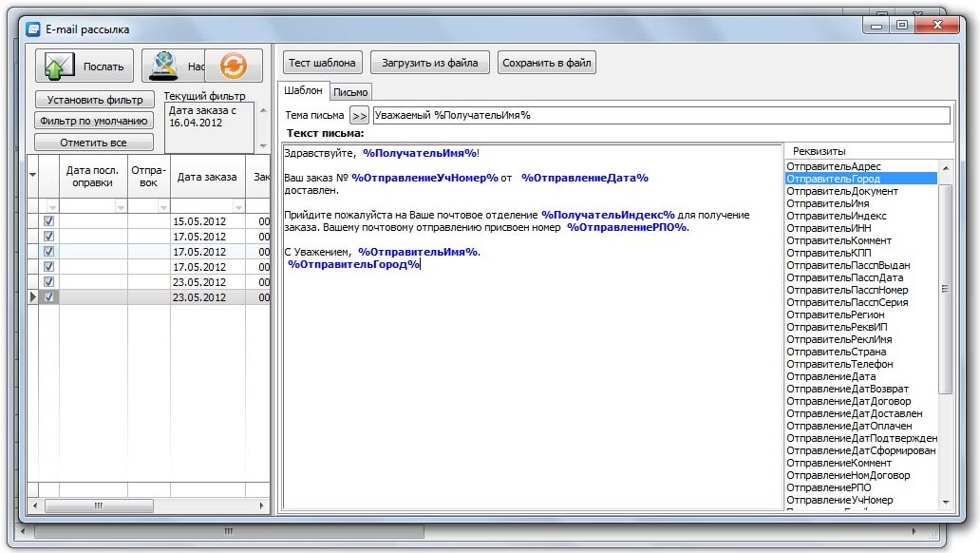Click the >> button beside Тема письма
The image size is (980, 553).
[x=359, y=115]
